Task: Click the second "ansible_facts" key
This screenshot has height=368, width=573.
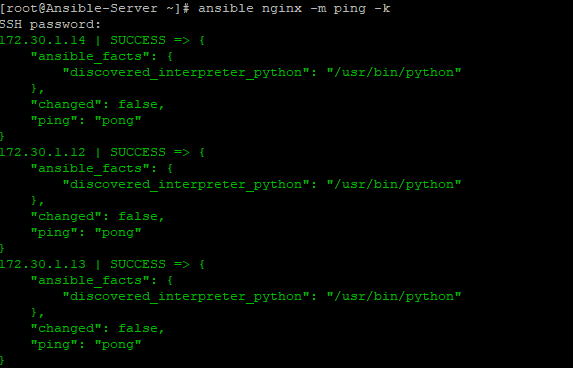Action: [x=90, y=168]
